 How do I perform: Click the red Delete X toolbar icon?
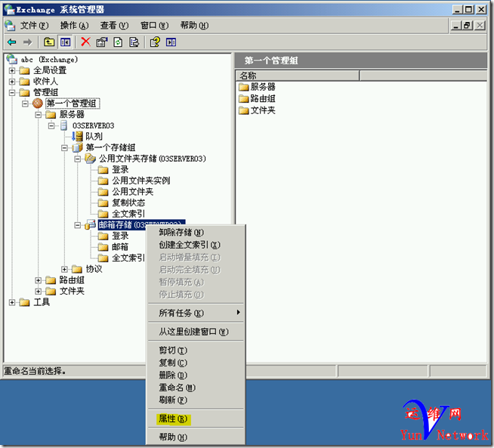coord(85,42)
